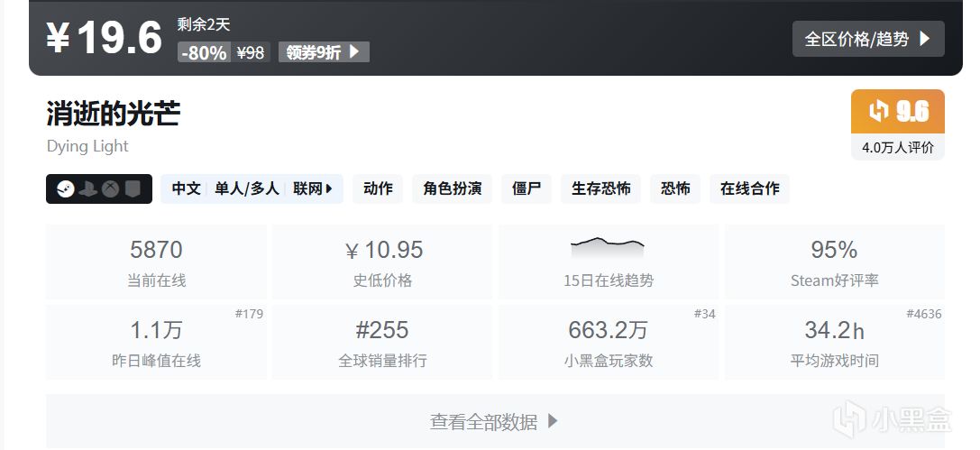Click the 9.6 rating score badge
Image resolution: width=980 pixels, height=450 pixels.
(x=897, y=112)
